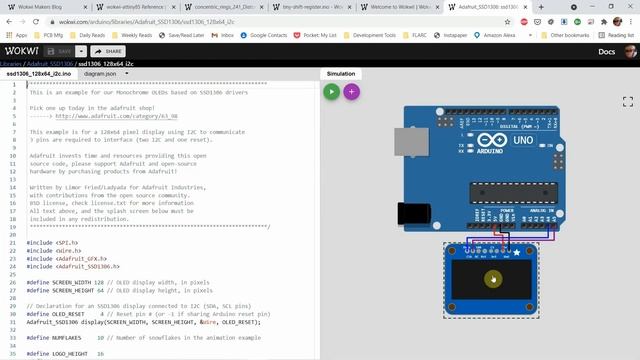
Task: Open the Docs link
Action: tap(607, 51)
